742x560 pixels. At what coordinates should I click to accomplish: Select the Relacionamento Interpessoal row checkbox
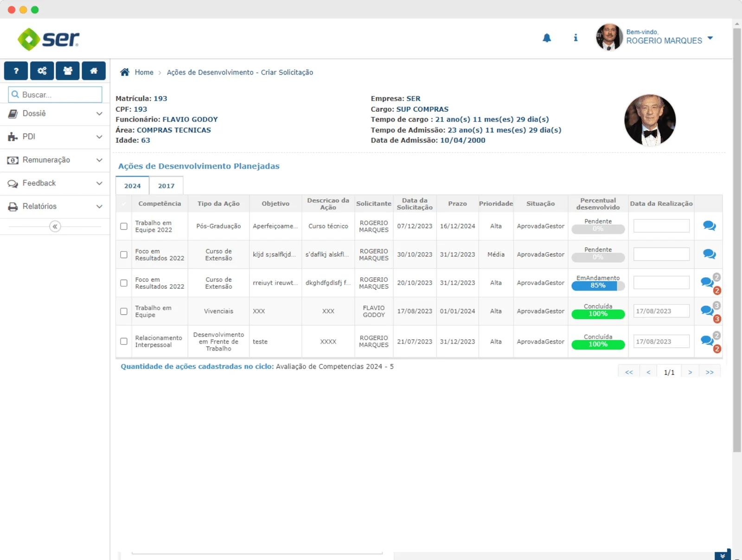(124, 341)
